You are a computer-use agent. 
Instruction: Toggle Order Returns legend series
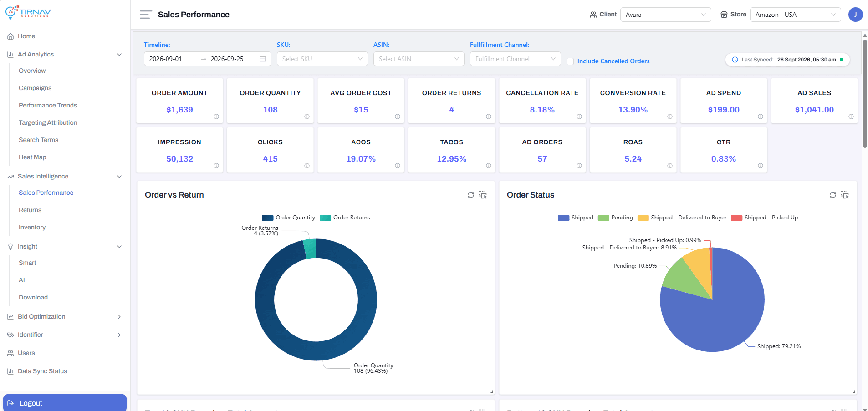click(x=345, y=218)
